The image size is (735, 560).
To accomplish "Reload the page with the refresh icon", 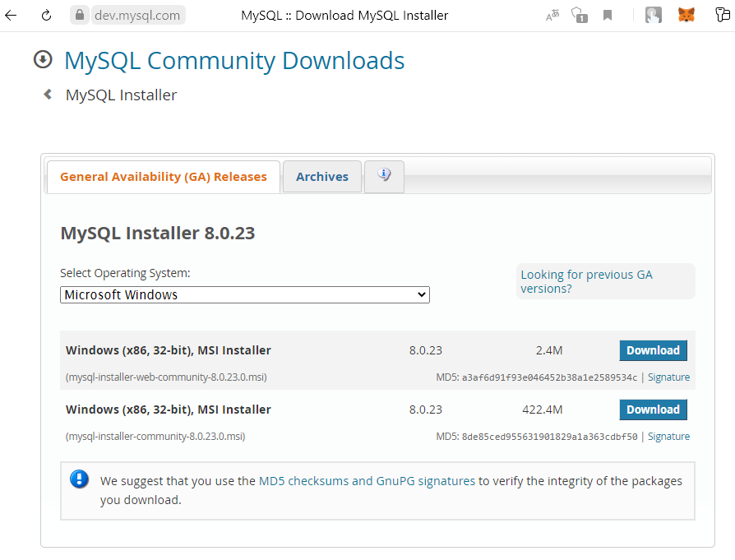I will pyautogui.click(x=46, y=16).
